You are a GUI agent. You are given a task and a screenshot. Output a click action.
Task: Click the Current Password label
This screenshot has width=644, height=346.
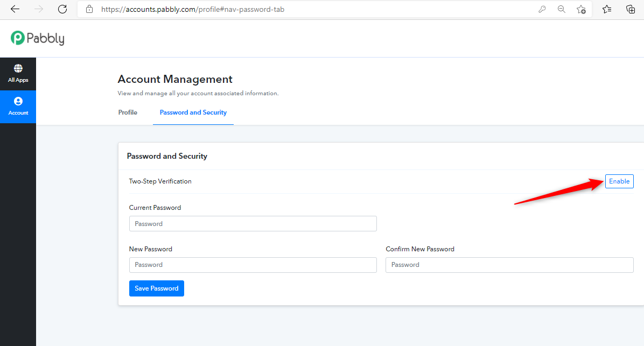point(155,208)
